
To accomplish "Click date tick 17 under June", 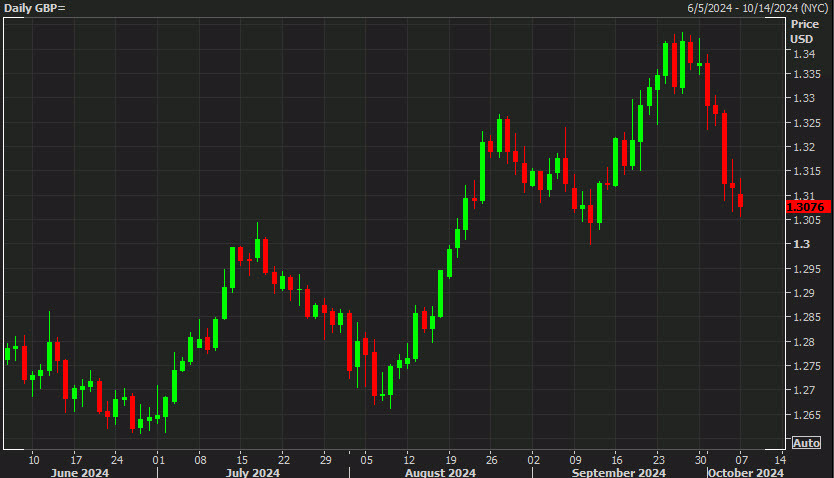I will (76, 460).
